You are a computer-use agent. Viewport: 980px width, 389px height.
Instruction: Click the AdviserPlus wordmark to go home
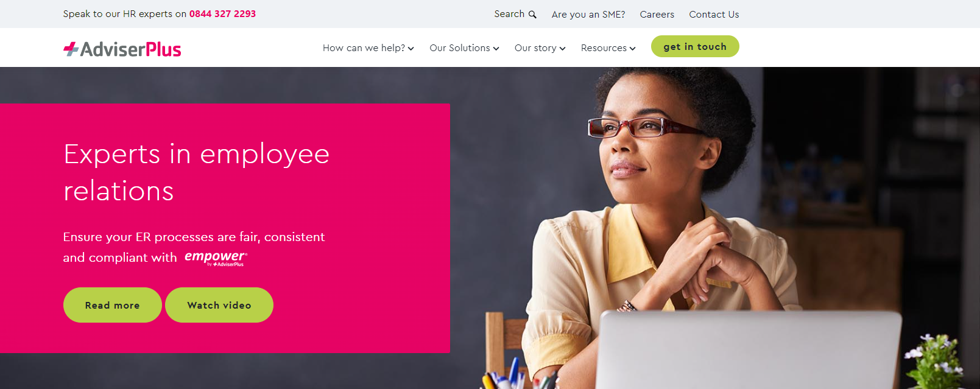pyautogui.click(x=131, y=49)
